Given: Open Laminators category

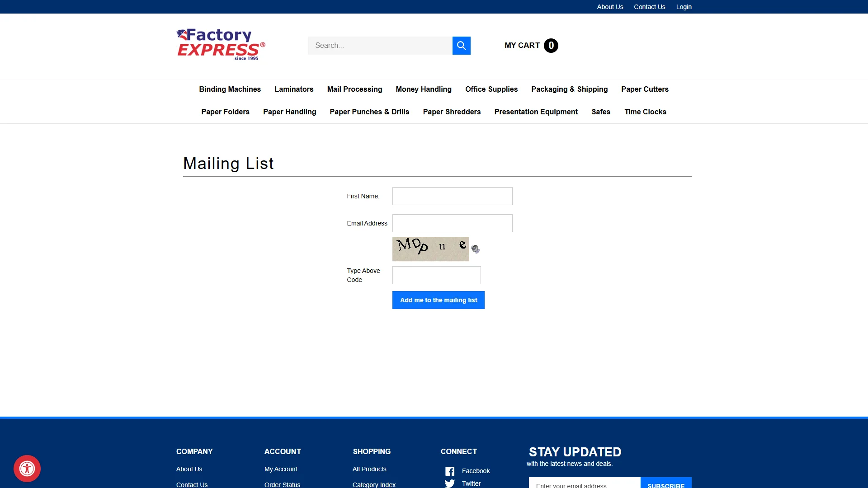Looking at the screenshot, I should [x=294, y=89].
